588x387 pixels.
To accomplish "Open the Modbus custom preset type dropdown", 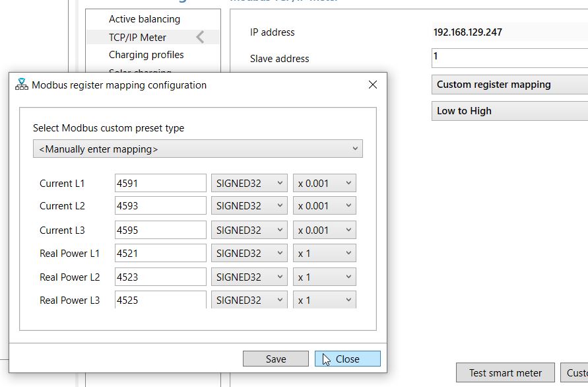I will (197, 149).
